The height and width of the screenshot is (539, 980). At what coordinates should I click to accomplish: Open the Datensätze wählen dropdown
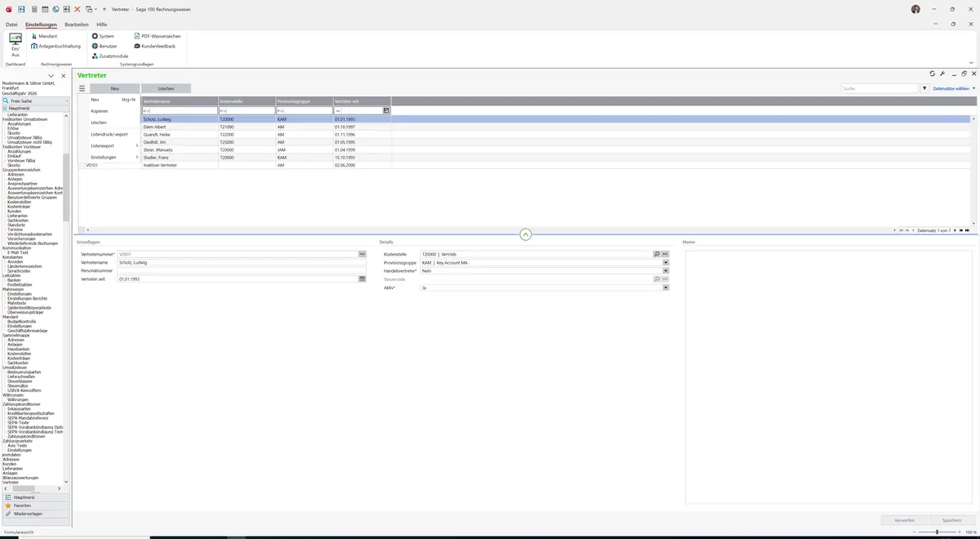[953, 88]
